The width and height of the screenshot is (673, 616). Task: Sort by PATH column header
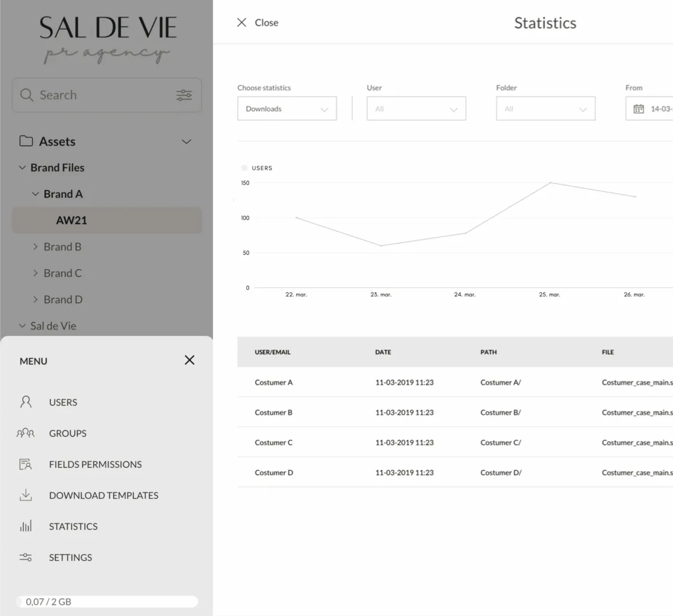[x=488, y=352]
